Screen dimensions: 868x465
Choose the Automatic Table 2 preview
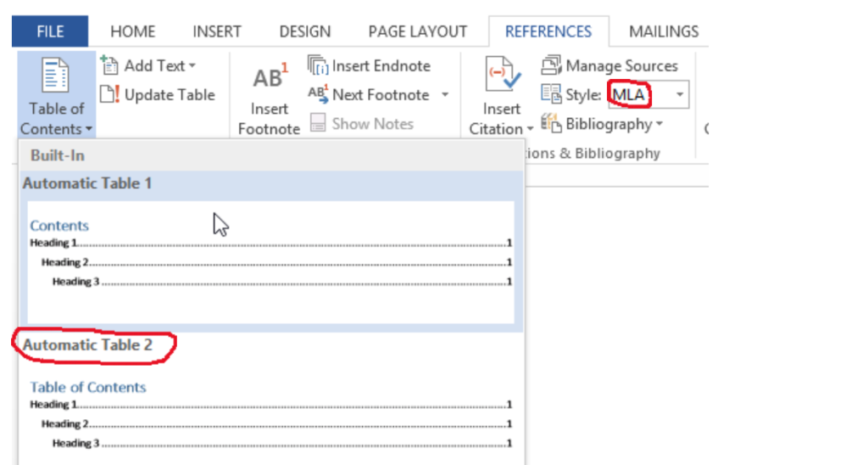270,416
